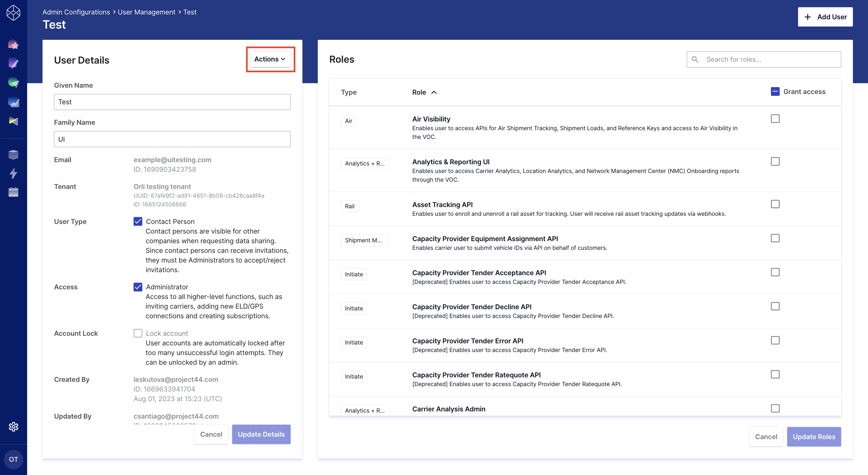Click the globe icon in sidebar

14,83
